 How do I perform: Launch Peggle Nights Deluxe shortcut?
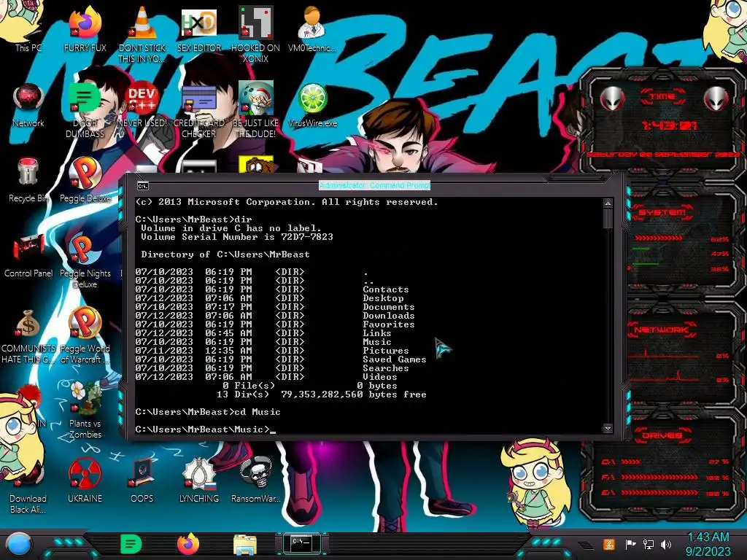85,260
